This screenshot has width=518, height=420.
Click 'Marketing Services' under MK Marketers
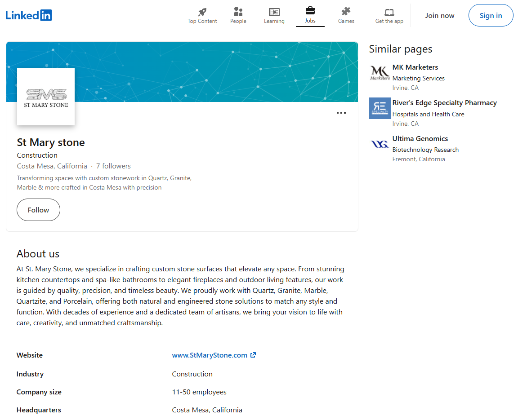tap(419, 78)
